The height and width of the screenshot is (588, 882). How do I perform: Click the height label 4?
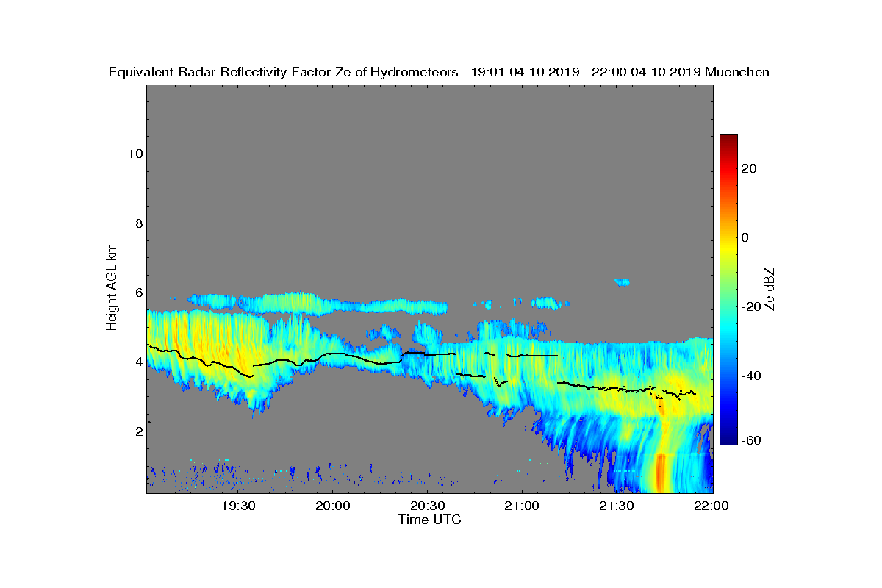(x=137, y=362)
